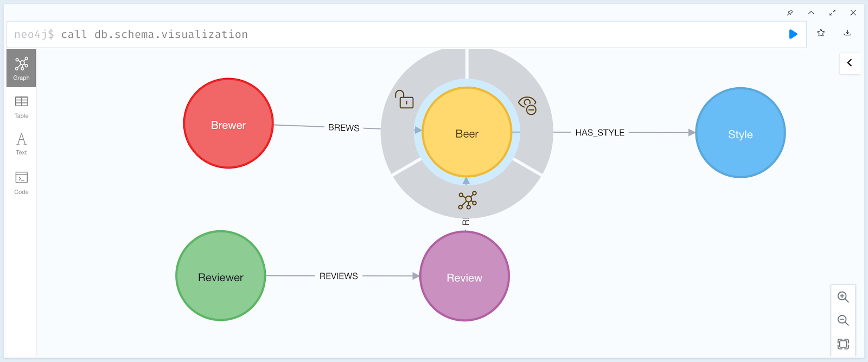Expand frame to fullscreen

832,12
